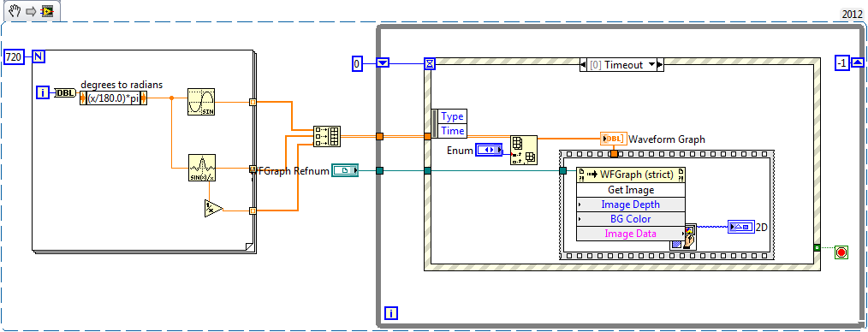Viewport: 868px width, 332px height.
Task: Click the Sinc function node
Action: click(x=201, y=168)
